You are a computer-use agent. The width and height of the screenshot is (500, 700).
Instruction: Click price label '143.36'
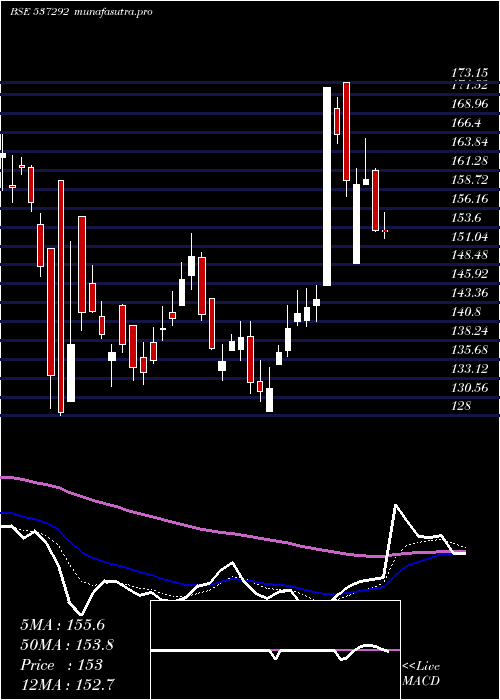click(x=470, y=293)
